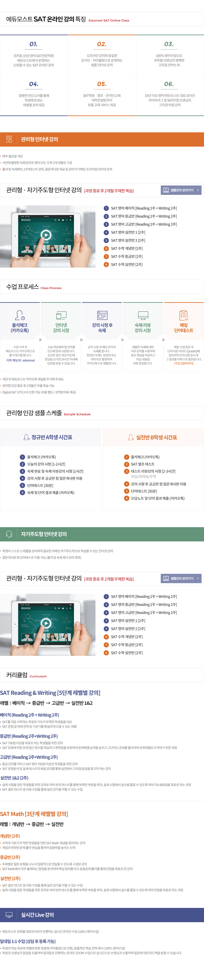Image resolution: width=204 pixels, height=980 pixels.
Task: Click SAT Math [3단계 레벨별 강의] heading
Action: 34,814
